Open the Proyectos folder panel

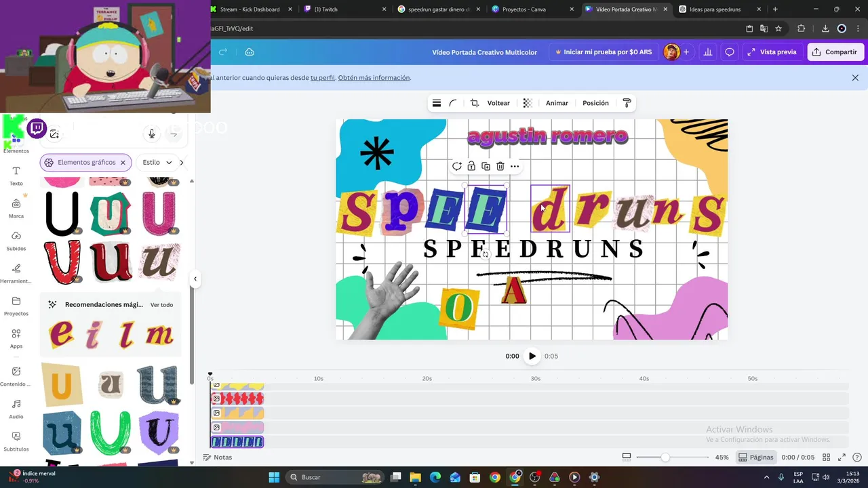tap(16, 306)
